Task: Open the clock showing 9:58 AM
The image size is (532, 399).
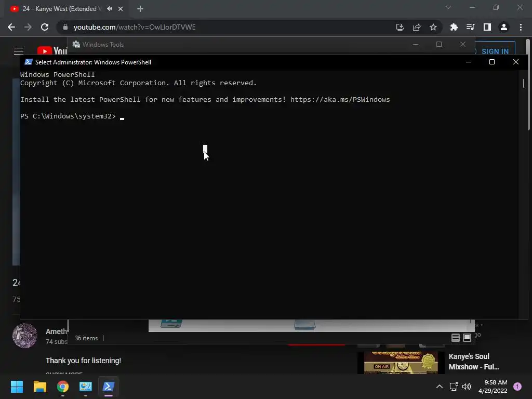Action: [493, 387]
